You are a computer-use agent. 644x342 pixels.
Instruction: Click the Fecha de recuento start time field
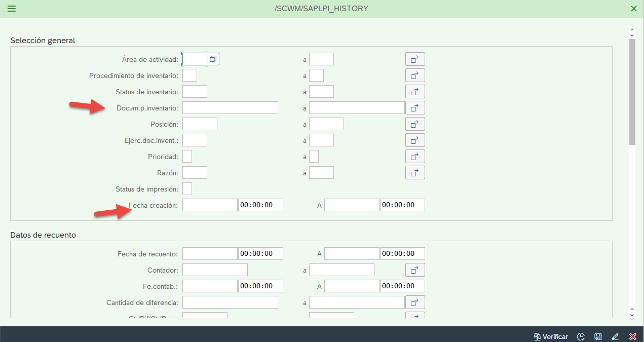pyautogui.click(x=260, y=254)
